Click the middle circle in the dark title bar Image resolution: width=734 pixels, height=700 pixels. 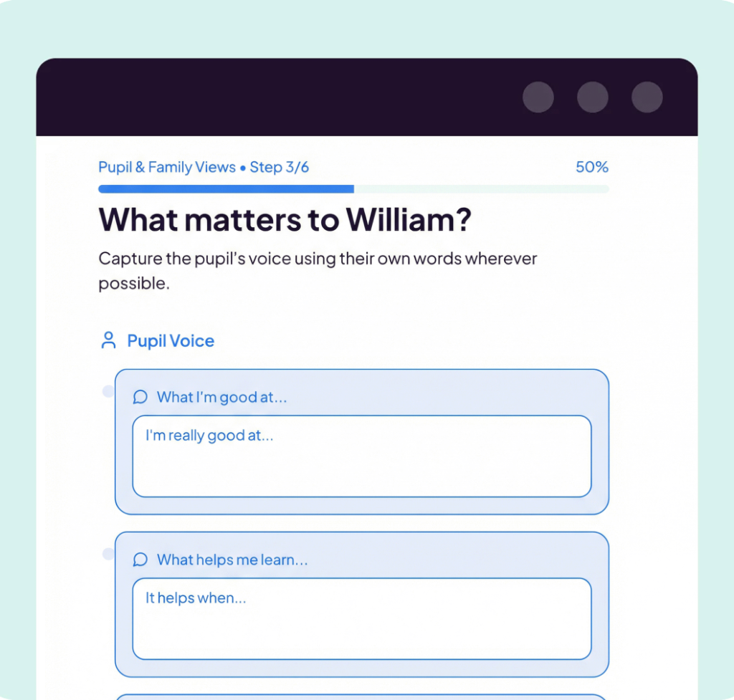pyautogui.click(x=592, y=97)
